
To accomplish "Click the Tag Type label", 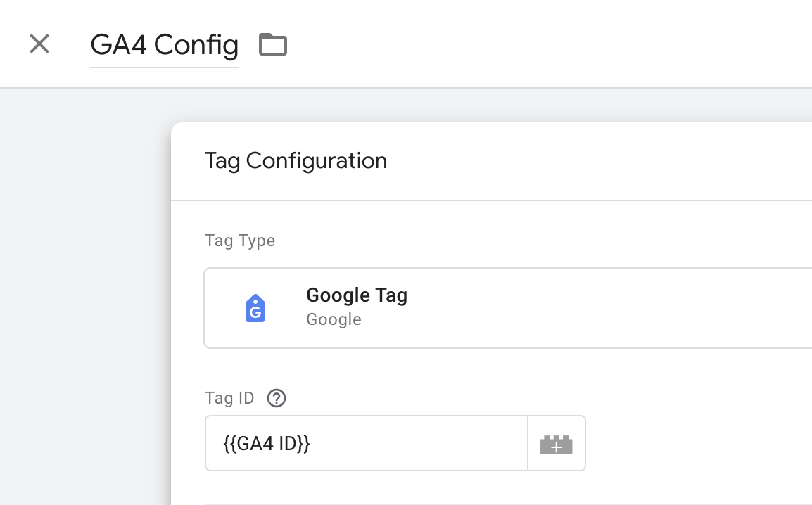I will coord(240,241).
